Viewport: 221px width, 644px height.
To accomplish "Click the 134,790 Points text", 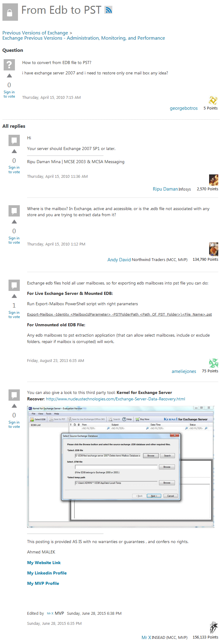I will click(x=205, y=259).
